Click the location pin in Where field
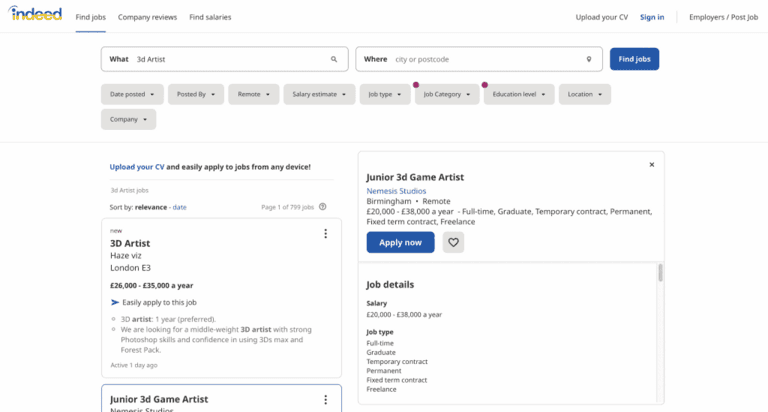Image resolution: width=768 pixels, height=412 pixels. click(589, 59)
